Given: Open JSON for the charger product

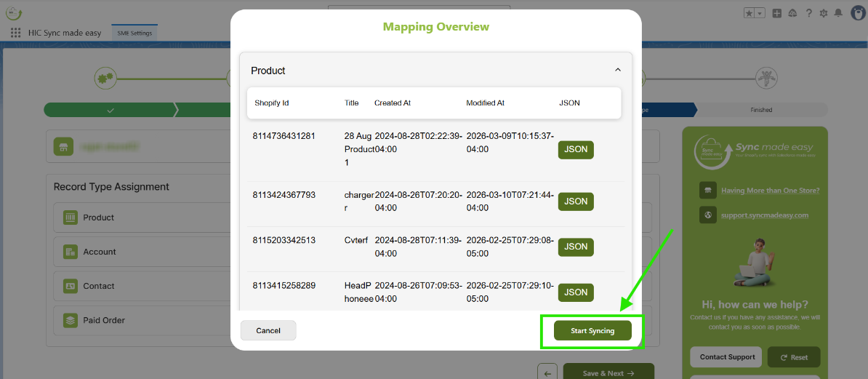Looking at the screenshot, I should [576, 202].
